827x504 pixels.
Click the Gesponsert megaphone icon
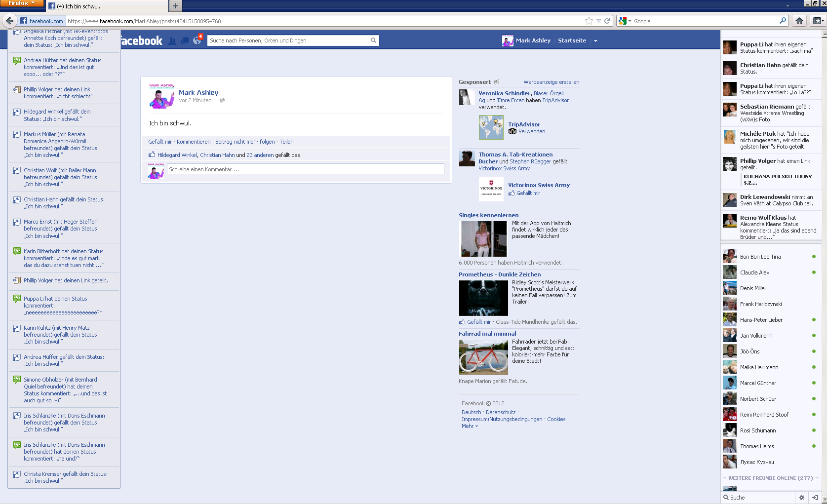tap(497, 82)
